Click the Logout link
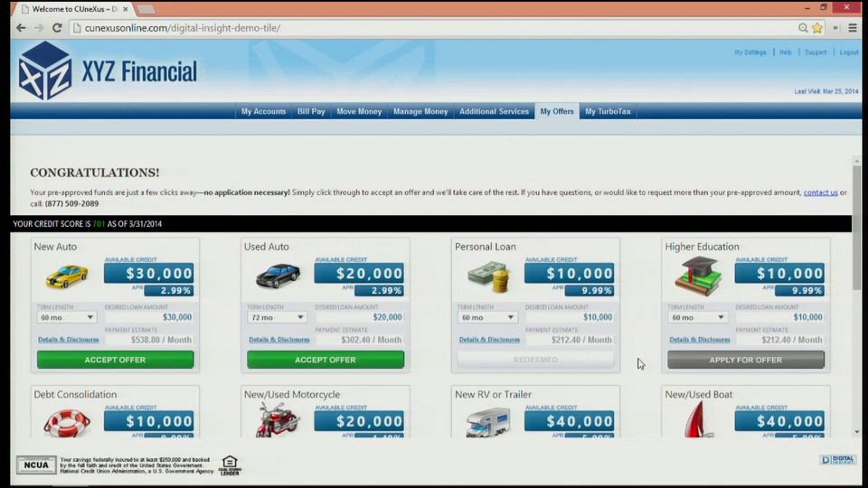 (x=849, y=52)
